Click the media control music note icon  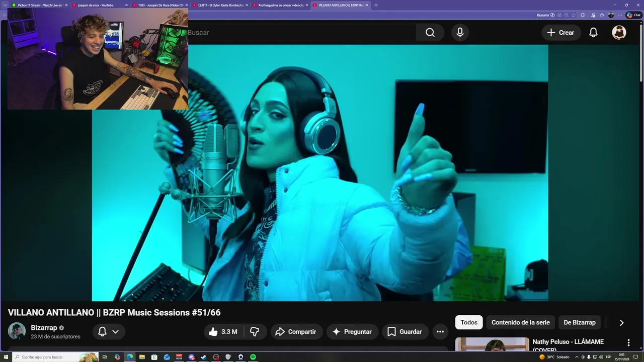[593, 15]
